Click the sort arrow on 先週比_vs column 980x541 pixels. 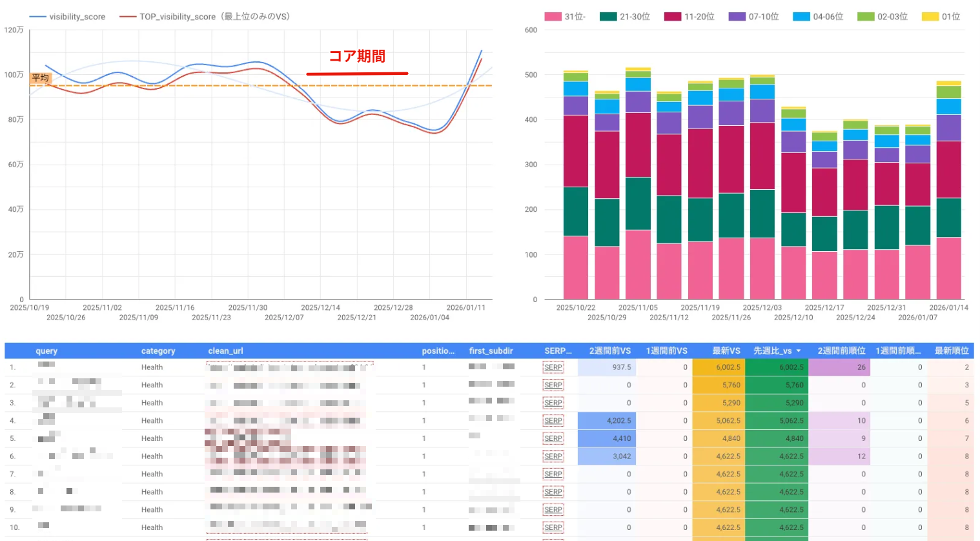click(799, 351)
